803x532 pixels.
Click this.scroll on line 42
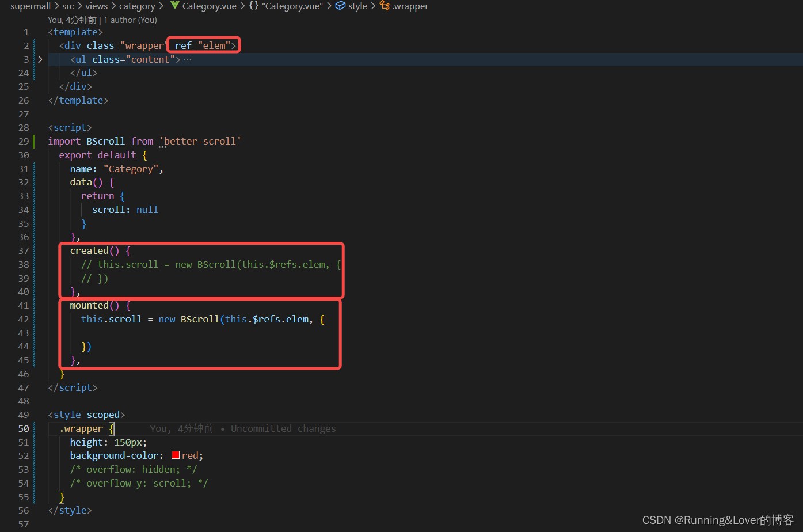(111, 319)
